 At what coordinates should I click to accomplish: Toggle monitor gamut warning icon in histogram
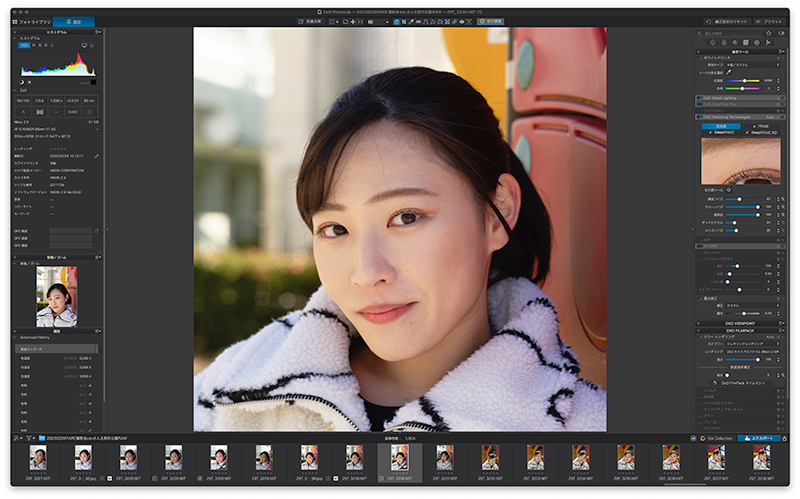pos(84,45)
